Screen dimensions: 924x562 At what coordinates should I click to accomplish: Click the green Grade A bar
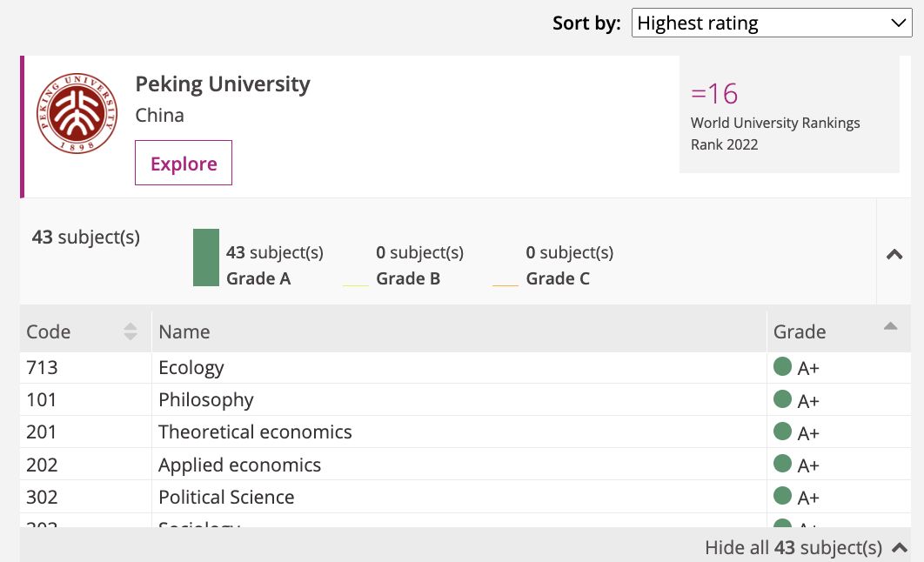pos(206,258)
